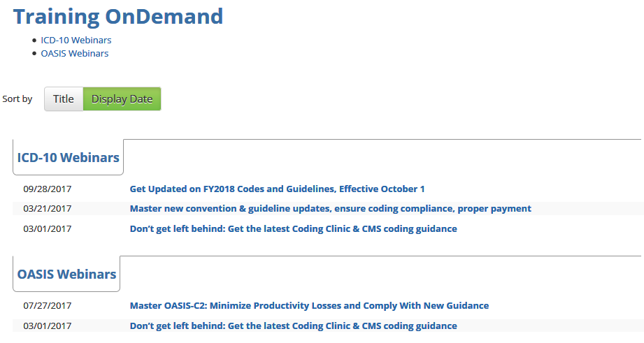Open Don't get left behind under OASIS section
644x343 pixels.
tap(293, 326)
